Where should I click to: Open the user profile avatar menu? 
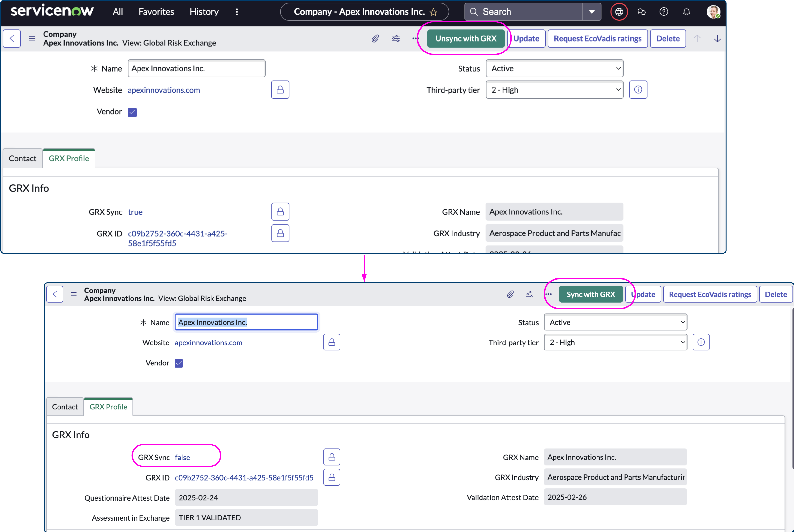click(x=713, y=12)
